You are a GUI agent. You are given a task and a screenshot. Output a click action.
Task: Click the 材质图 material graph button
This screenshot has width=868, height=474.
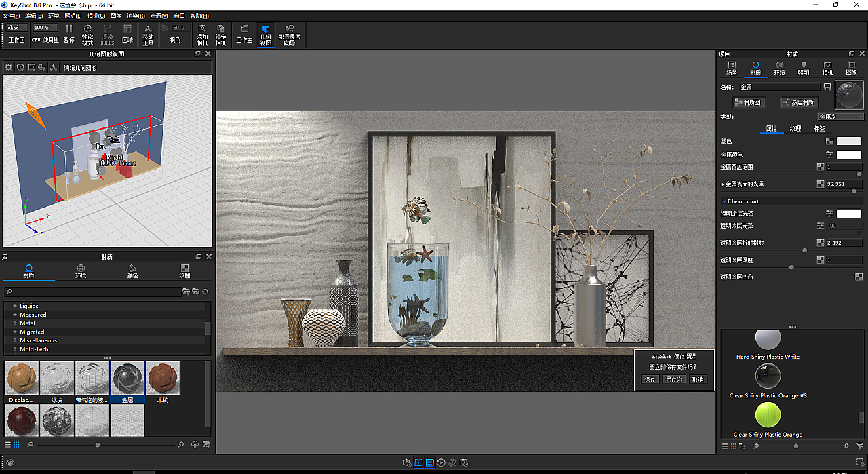(749, 102)
